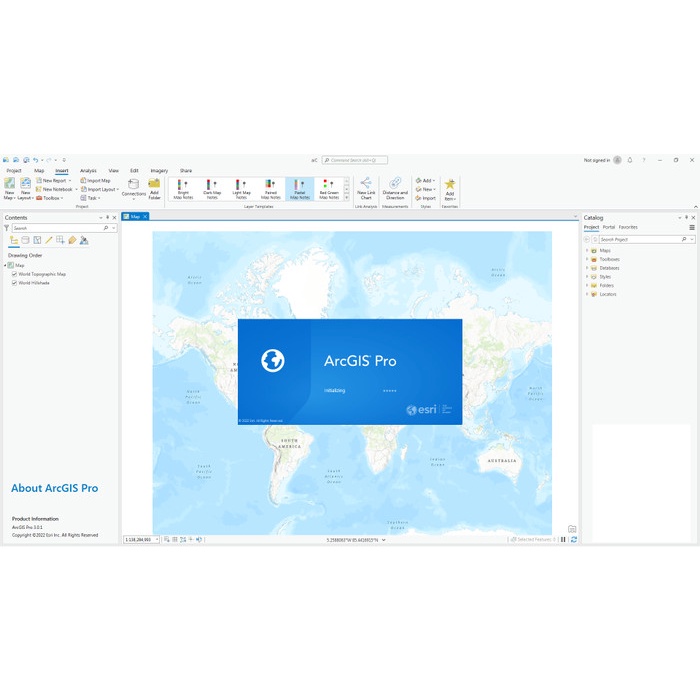Expand the Locators node in Catalog
Viewport: 700px width, 700px height.
pos(587,294)
